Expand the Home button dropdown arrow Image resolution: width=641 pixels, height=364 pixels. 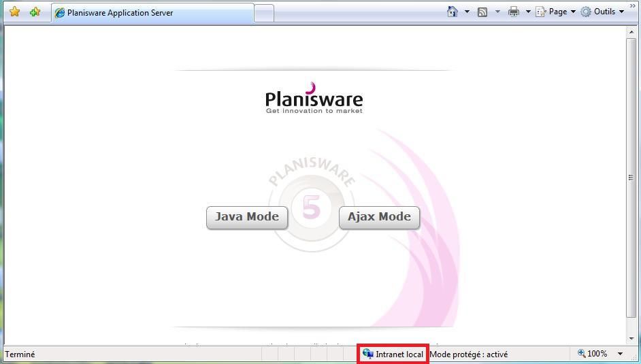coord(467,12)
